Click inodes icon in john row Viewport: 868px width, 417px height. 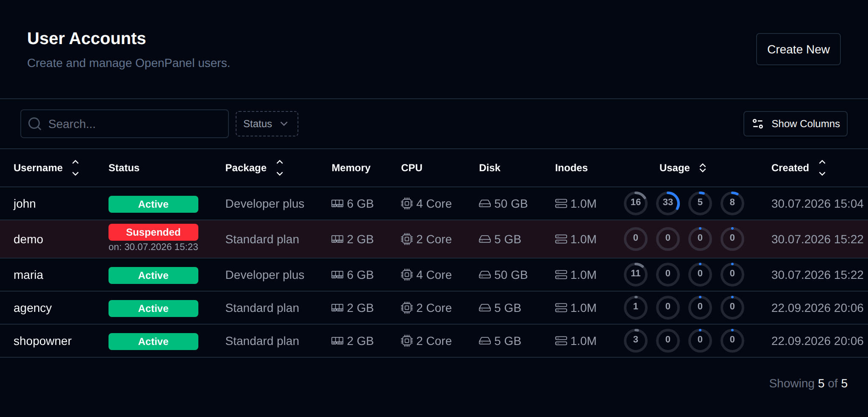pyautogui.click(x=561, y=204)
